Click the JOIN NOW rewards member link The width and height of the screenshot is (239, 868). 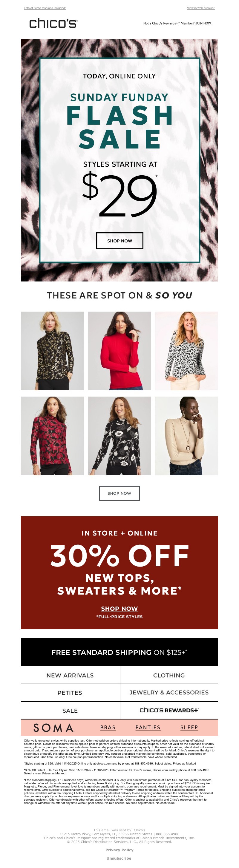177,23
